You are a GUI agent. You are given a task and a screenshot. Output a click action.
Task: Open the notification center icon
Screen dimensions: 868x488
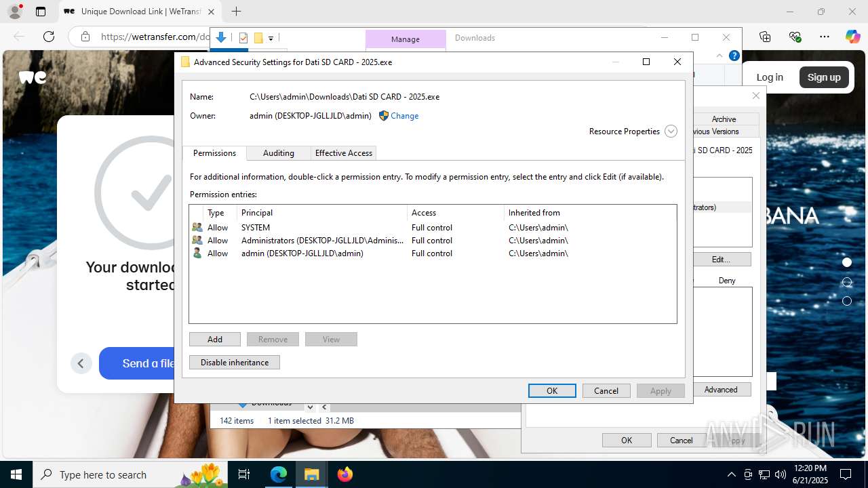point(846,474)
